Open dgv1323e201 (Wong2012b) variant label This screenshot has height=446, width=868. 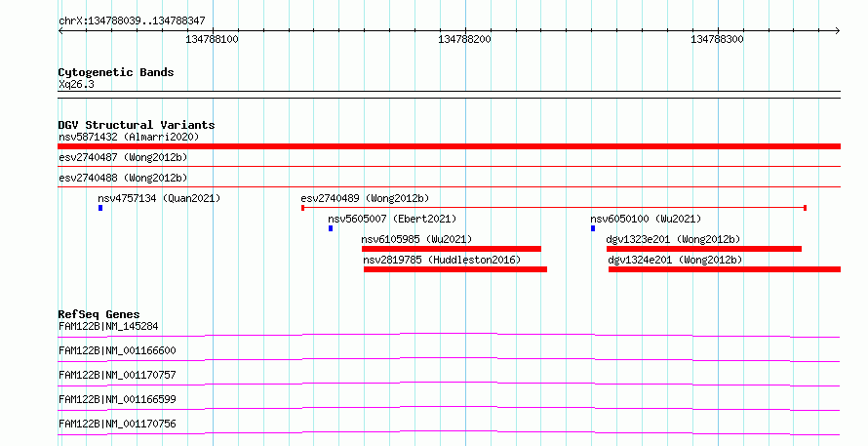673,239
